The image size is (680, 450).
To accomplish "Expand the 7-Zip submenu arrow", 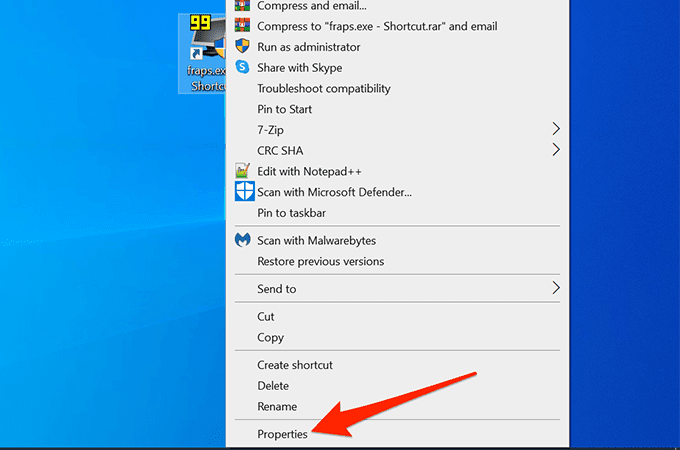I will (556, 129).
